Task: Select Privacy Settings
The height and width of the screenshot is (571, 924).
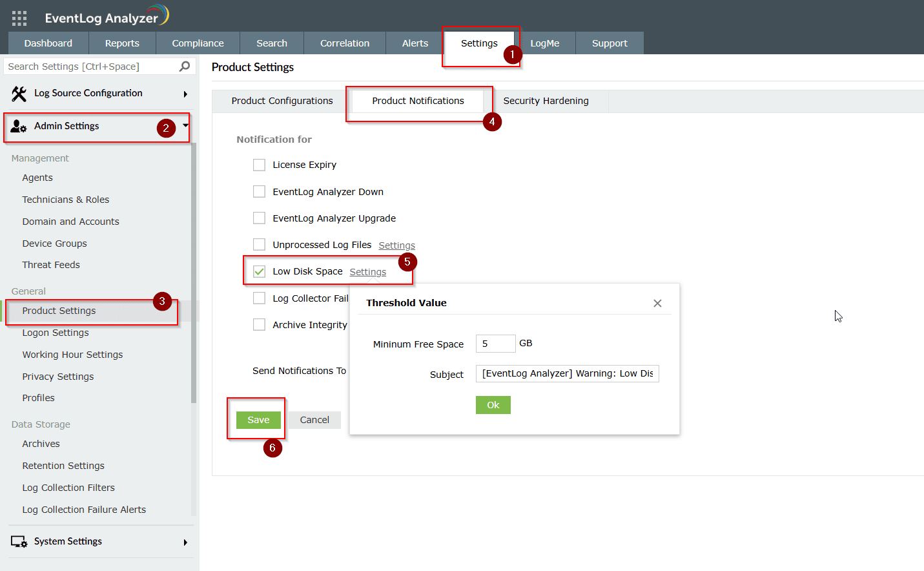Action: [x=58, y=377]
